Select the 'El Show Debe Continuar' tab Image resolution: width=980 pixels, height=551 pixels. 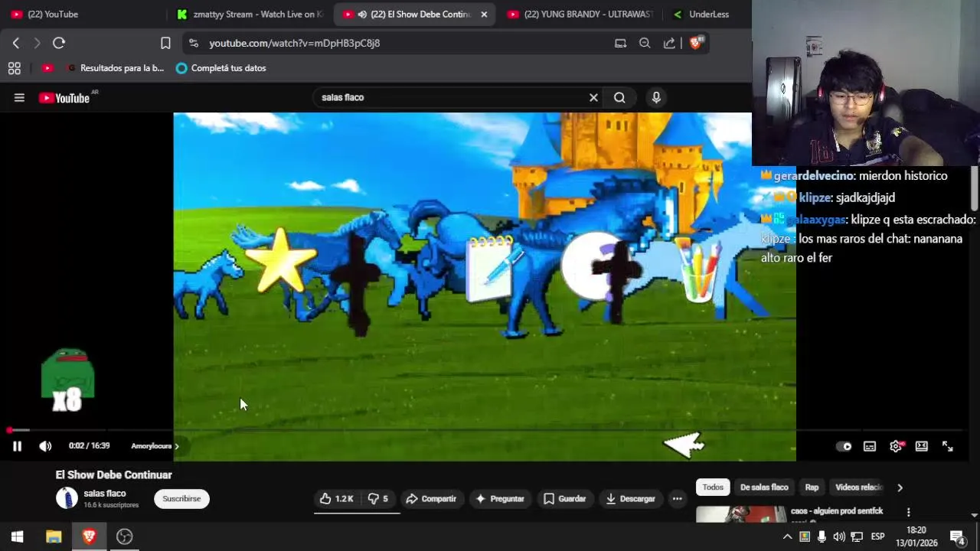coord(414,14)
